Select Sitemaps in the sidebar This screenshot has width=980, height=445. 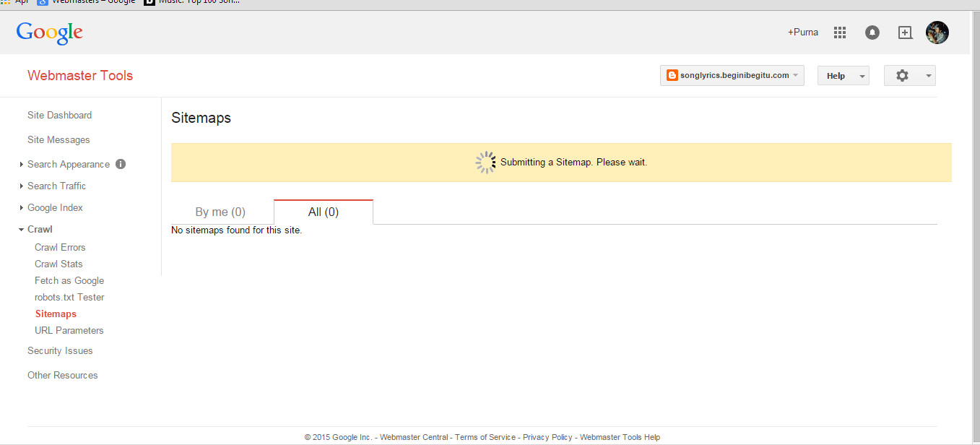click(56, 314)
